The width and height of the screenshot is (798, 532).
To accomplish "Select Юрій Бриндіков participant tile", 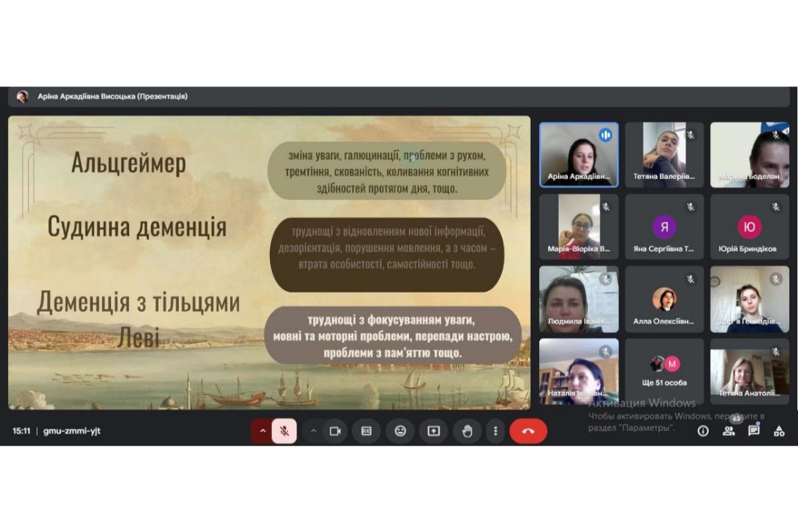I will (x=749, y=227).
